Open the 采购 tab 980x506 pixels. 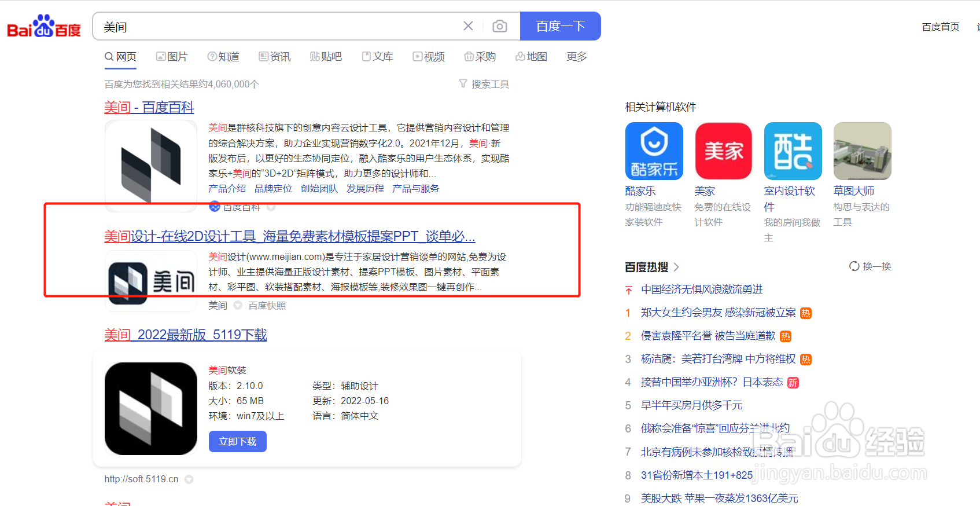[480, 57]
